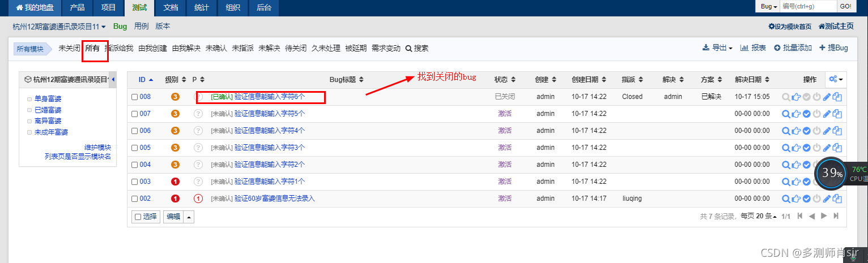Click the assign hand icon for bug 004
Image resolution: width=868 pixels, height=263 pixels.
[796, 165]
